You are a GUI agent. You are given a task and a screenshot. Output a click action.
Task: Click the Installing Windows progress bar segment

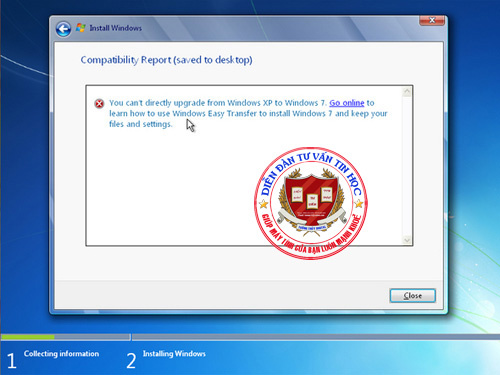pyautogui.click(x=316, y=337)
